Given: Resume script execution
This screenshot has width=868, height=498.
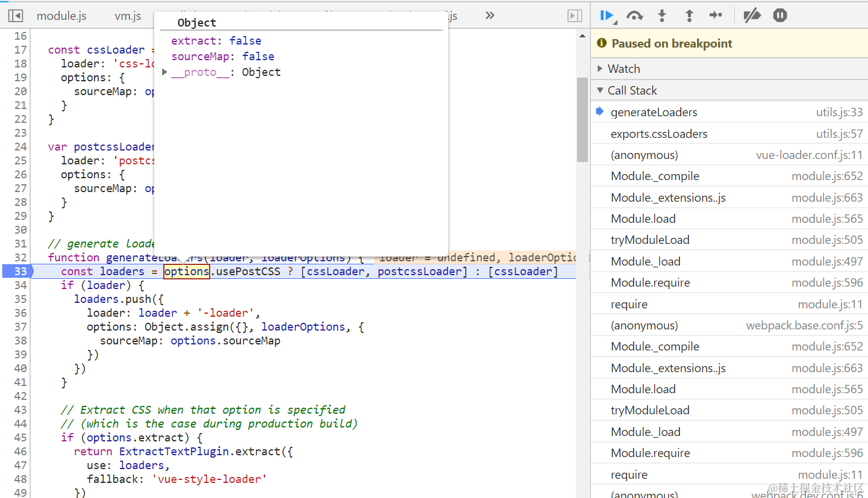Looking at the screenshot, I should click(607, 16).
